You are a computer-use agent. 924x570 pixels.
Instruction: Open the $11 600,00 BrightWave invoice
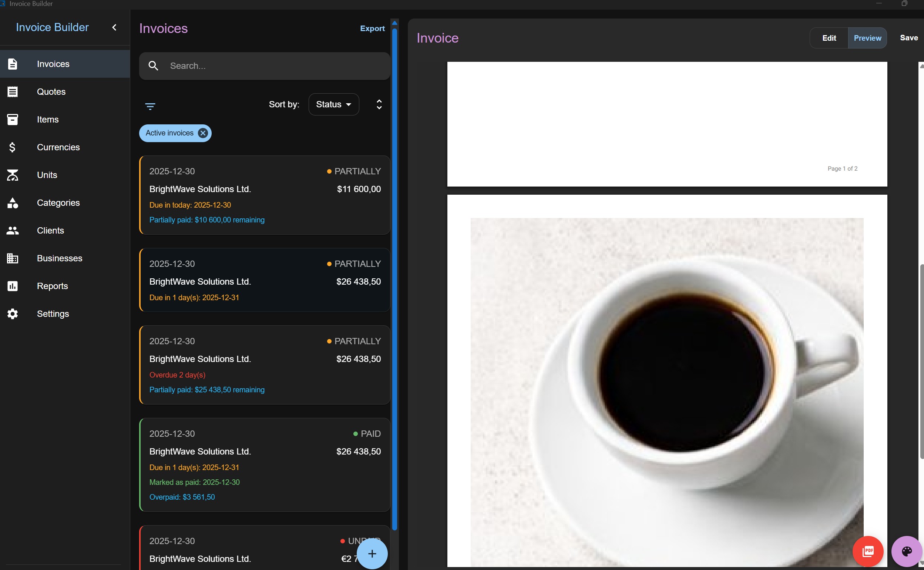[x=265, y=195]
